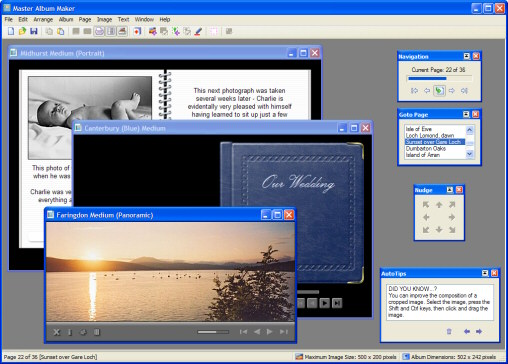Click the green and purple sparkle icon

(x=176, y=31)
